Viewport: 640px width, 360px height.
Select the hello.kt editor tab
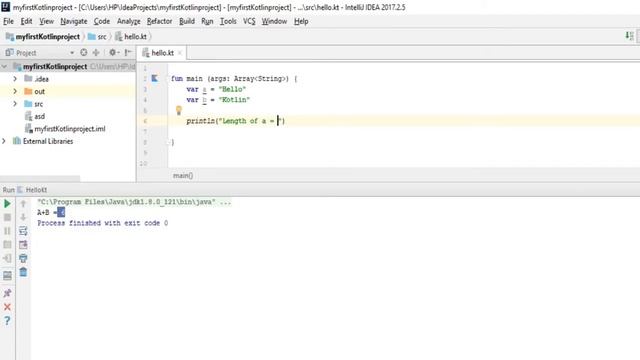pos(162,53)
